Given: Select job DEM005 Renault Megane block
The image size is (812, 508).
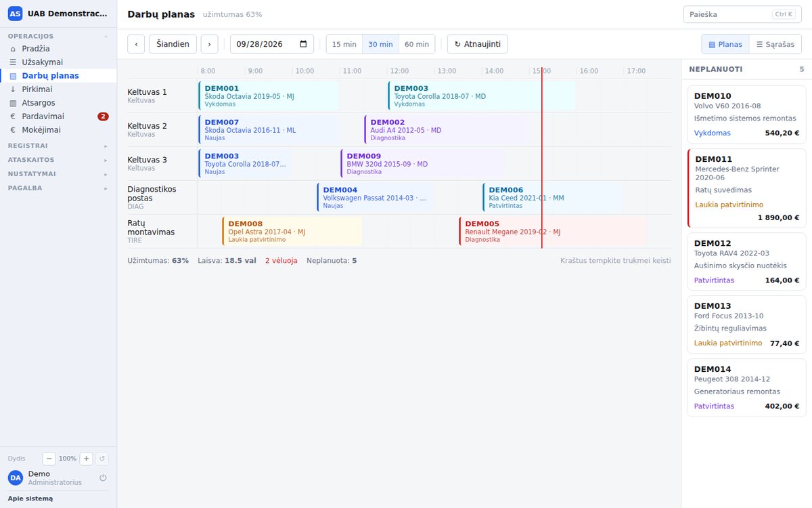Looking at the screenshot, I should 552,231.
